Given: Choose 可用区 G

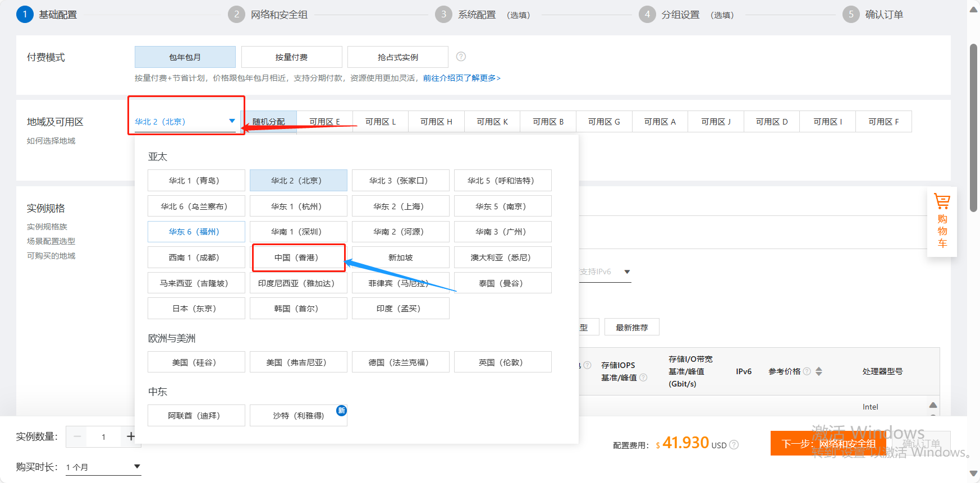Looking at the screenshot, I should click(x=604, y=122).
